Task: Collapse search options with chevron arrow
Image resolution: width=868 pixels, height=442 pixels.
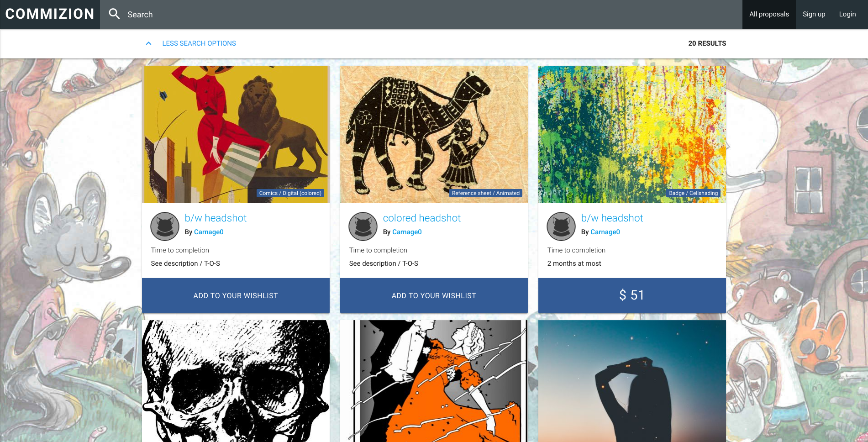Action: coord(148,43)
